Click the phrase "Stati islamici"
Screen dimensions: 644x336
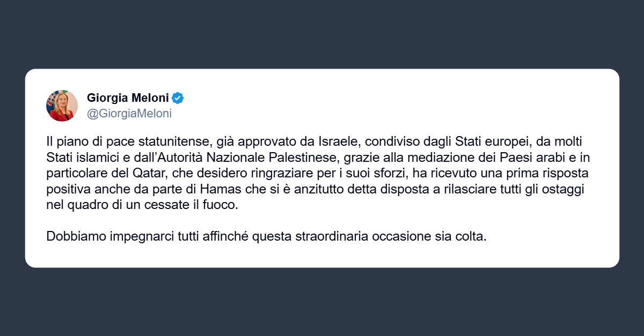(77, 159)
